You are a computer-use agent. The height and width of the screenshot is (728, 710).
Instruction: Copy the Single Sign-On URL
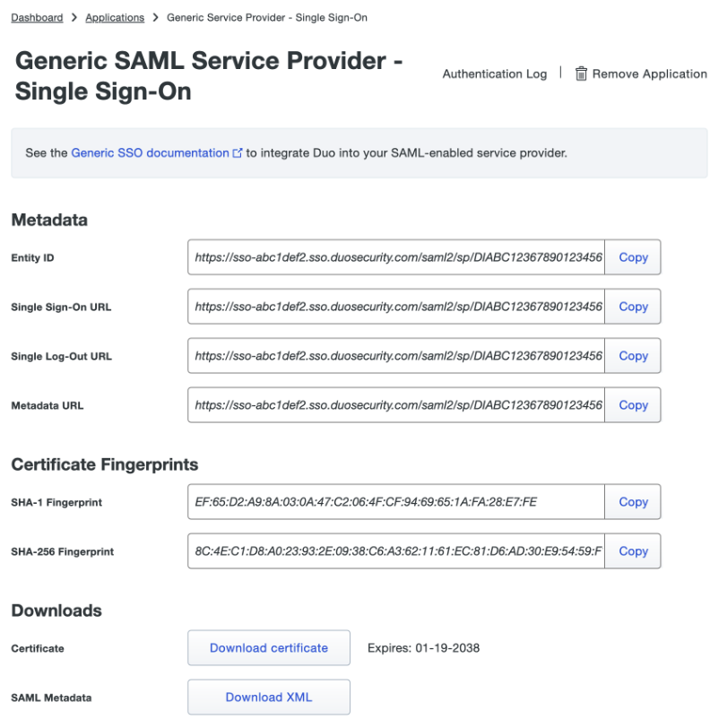(632, 307)
